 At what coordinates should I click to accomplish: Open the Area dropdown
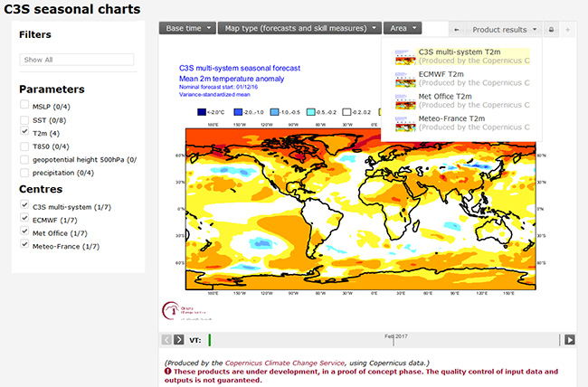(x=403, y=28)
